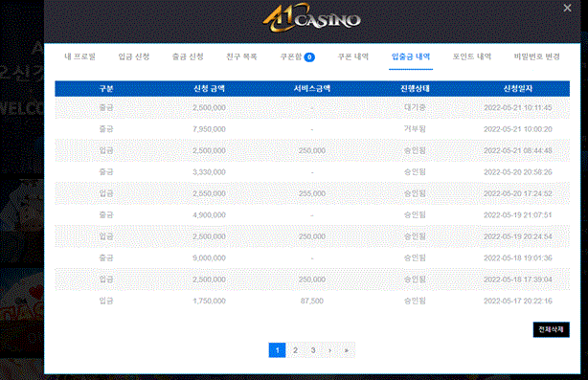Click the amount 1,750,000
588x380 pixels.
click(x=210, y=301)
